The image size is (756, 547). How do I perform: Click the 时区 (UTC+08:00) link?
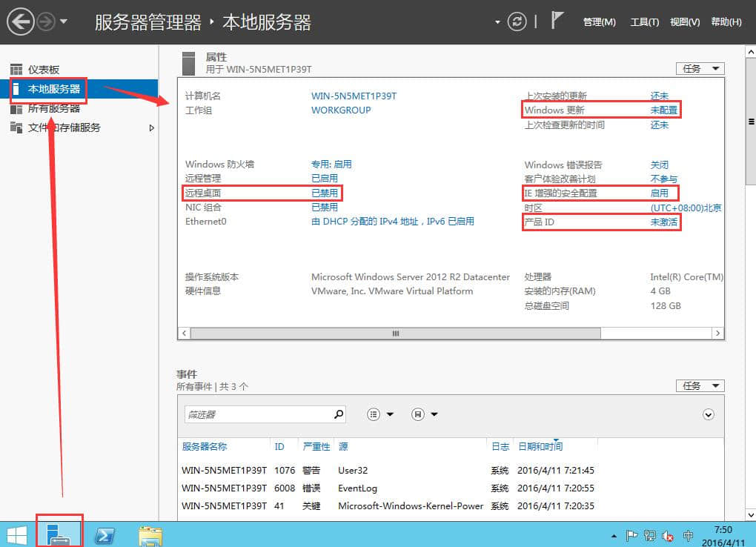(686, 208)
